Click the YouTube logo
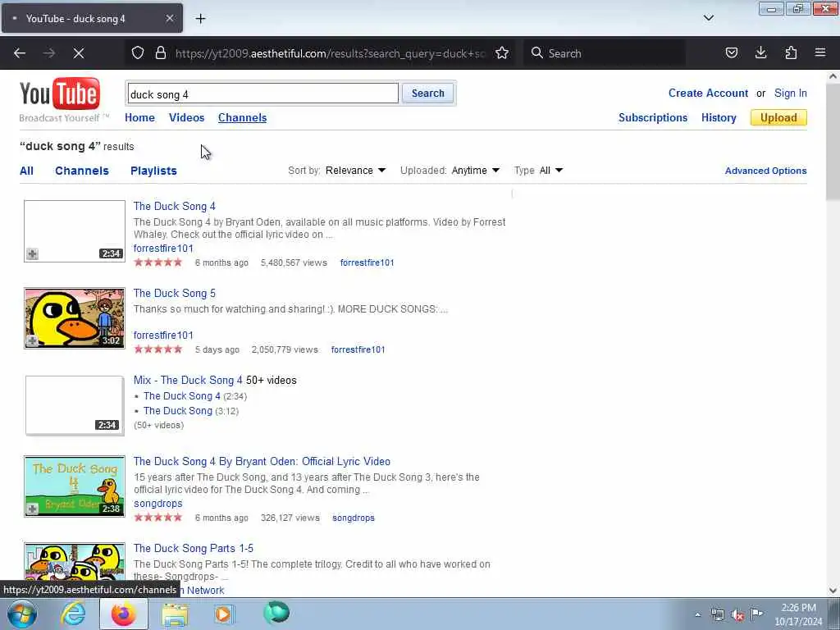 (x=60, y=94)
